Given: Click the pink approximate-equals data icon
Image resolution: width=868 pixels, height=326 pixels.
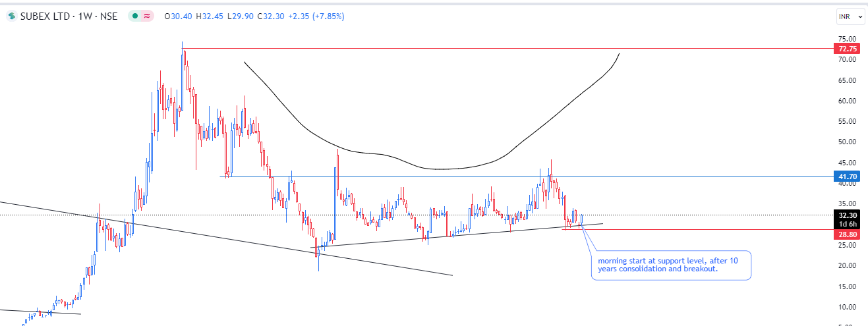Looking at the screenshot, I should (146, 16).
